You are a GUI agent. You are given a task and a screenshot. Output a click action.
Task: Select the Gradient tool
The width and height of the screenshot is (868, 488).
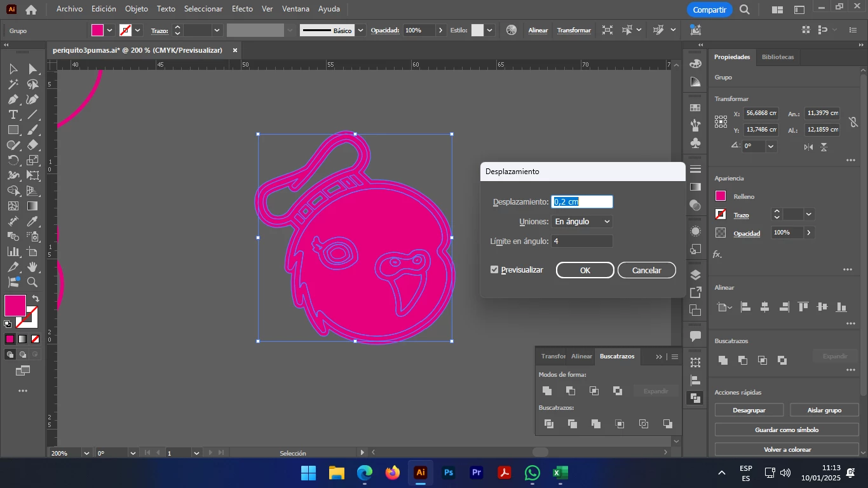point(32,206)
